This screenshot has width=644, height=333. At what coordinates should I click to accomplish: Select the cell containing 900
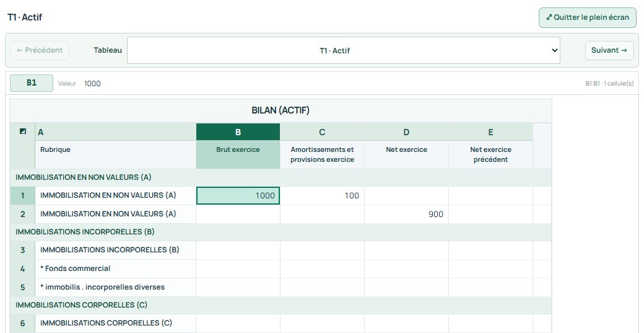pyautogui.click(x=407, y=214)
